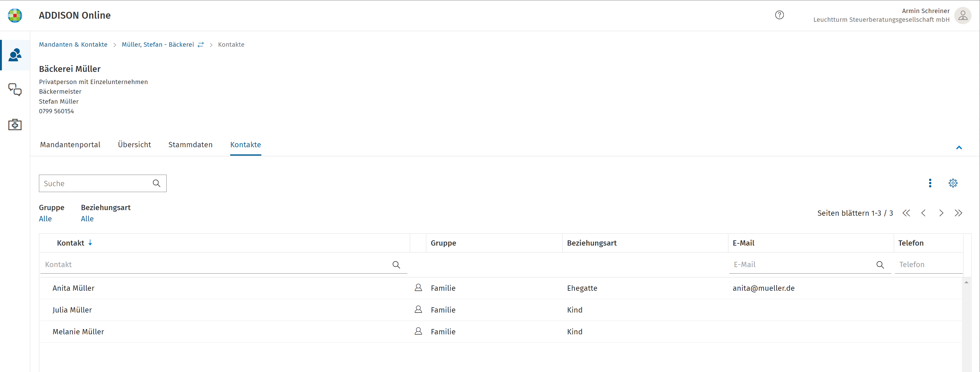The image size is (980, 372).
Task: Sort by the Beziehungsart column header
Action: coord(592,243)
